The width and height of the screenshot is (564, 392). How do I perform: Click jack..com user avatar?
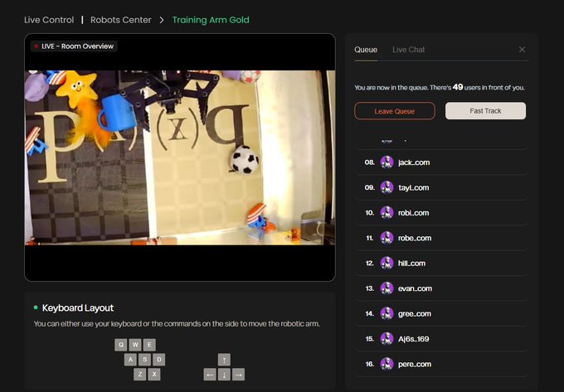387,162
